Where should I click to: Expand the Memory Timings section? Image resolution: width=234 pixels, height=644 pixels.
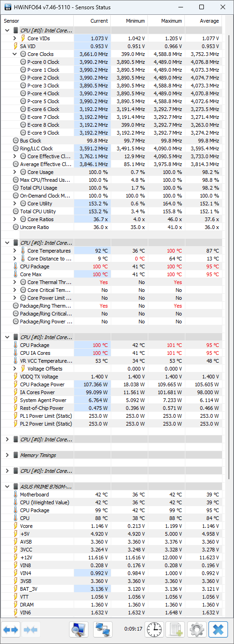pyautogui.click(x=7, y=455)
